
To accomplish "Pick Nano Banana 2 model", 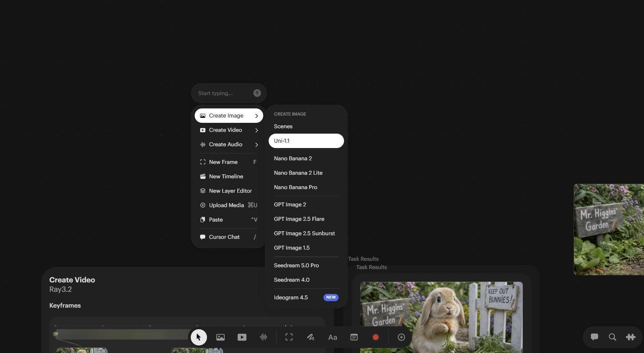I will (x=306, y=158).
